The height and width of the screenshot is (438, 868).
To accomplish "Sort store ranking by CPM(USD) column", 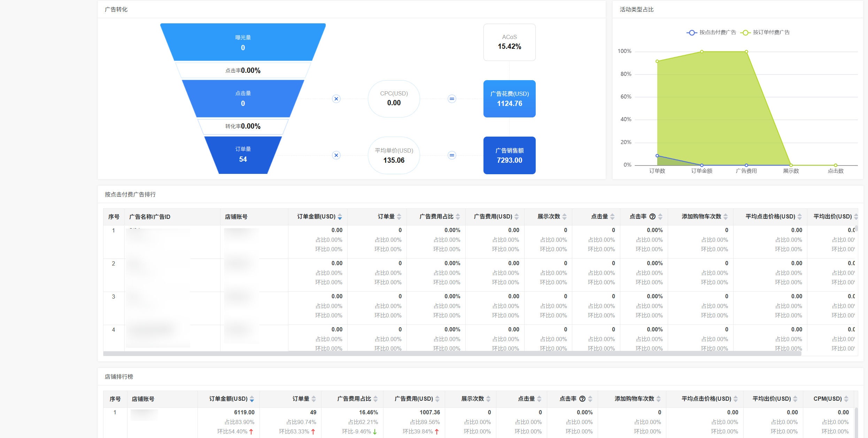I will [x=846, y=399].
